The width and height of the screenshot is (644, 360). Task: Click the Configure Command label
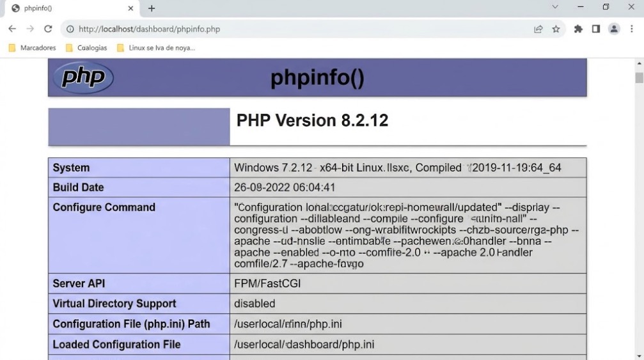(x=104, y=207)
